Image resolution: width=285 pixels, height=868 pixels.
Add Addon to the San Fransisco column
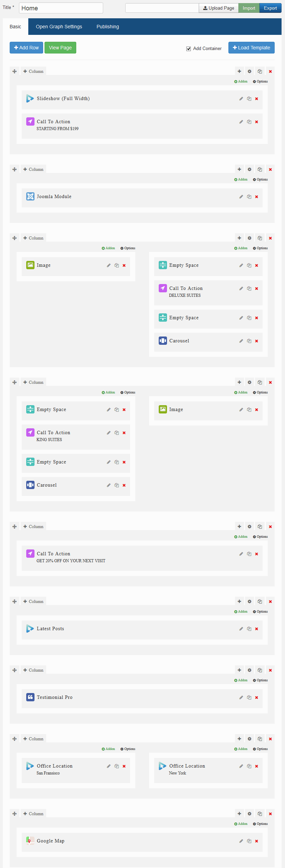108,749
